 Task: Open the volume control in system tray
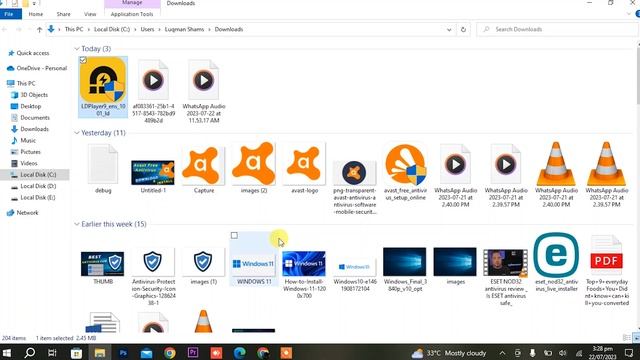(563, 353)
